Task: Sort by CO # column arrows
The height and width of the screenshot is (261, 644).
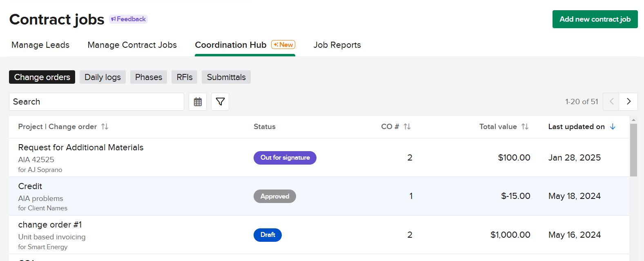Action: click(x=407, y=127)
